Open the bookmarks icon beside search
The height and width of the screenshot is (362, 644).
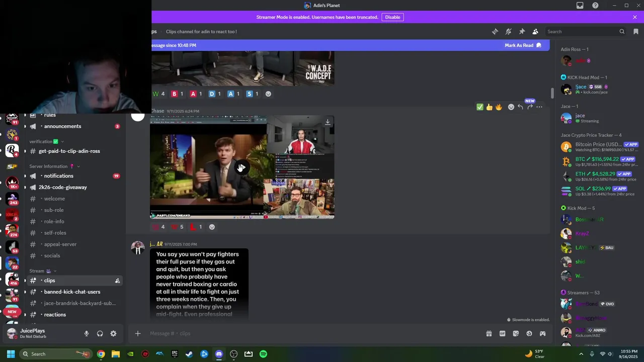636,32
